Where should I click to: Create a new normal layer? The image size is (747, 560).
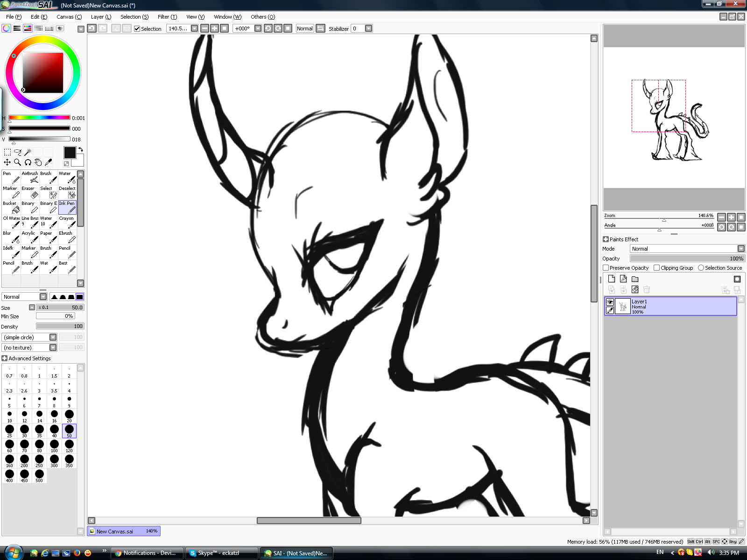tap(612, 279)
